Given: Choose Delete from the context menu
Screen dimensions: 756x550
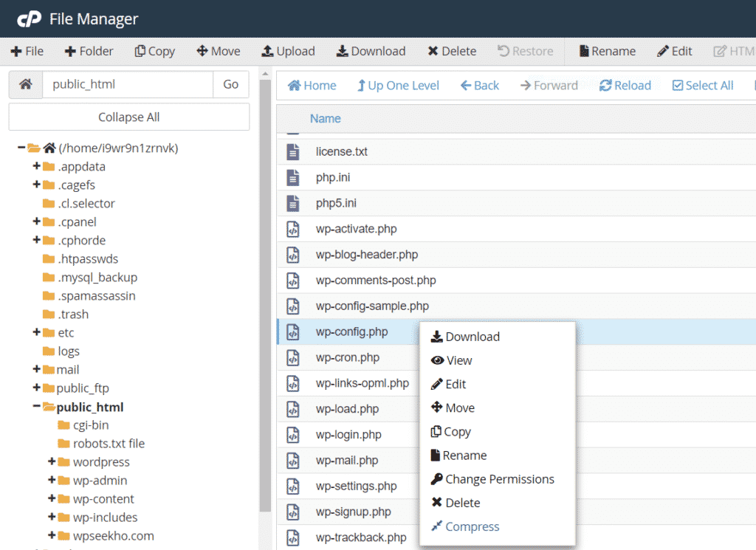Looking at the screenshot, I should pyautogui.click(x=456, y=503).
